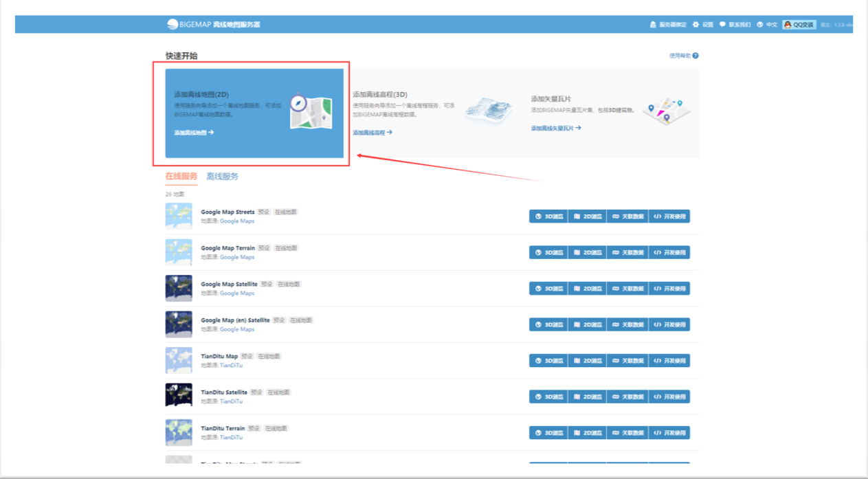The height and width of the screenshot is (479, 868).
Task: Click the Google Map Streets title text
Action: pos(227,212)
